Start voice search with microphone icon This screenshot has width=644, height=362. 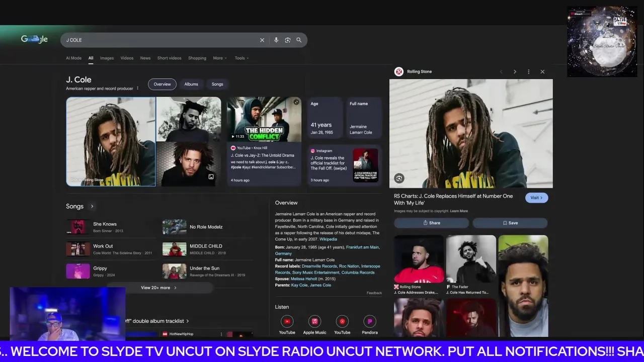coord(276,40)
